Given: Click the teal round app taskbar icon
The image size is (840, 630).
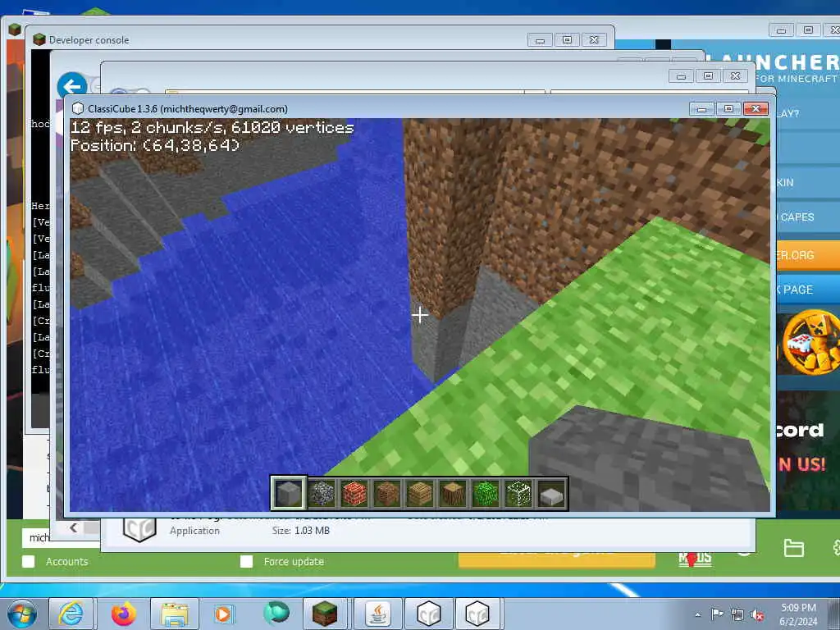Looking at the screenshot, I should point(276,613).
